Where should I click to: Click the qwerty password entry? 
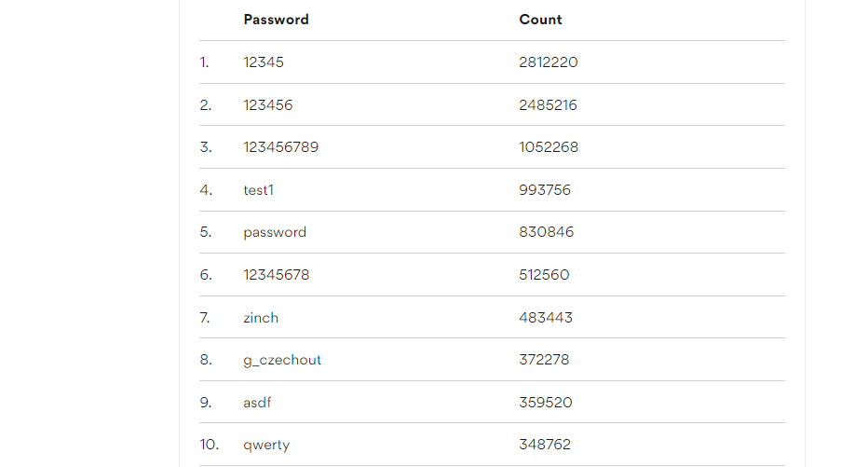click(264, 445)
